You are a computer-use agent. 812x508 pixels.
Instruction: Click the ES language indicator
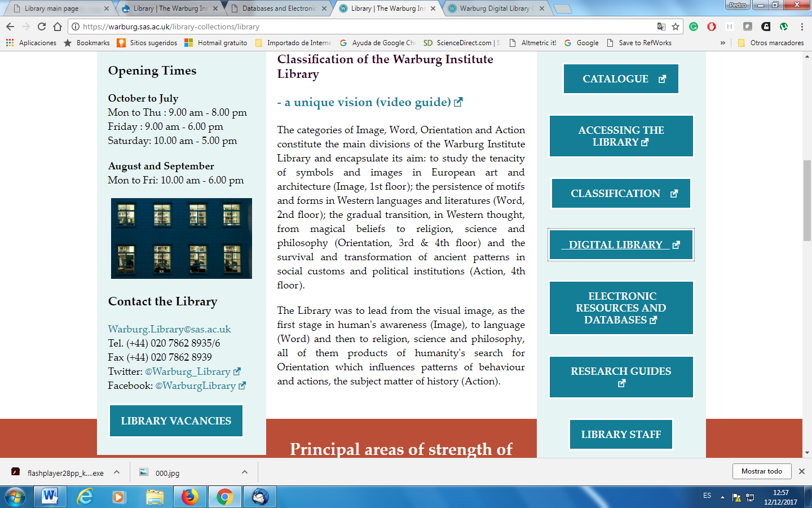point(707,496)
